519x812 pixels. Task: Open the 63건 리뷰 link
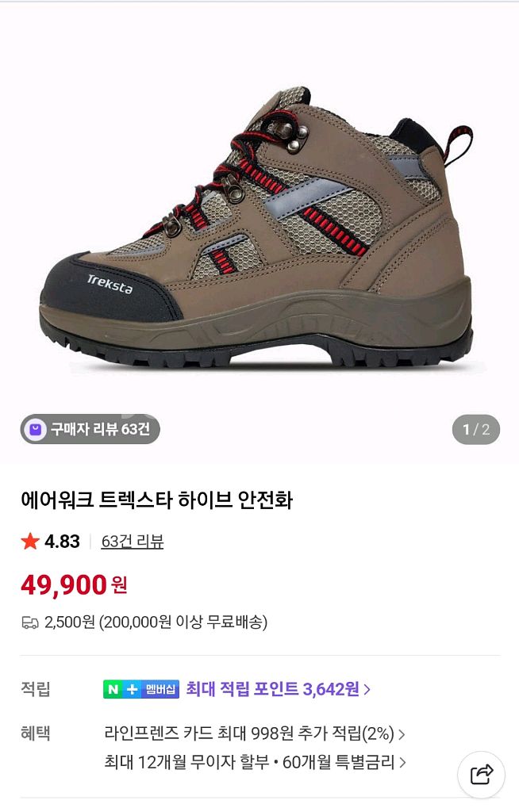point(133,542)
